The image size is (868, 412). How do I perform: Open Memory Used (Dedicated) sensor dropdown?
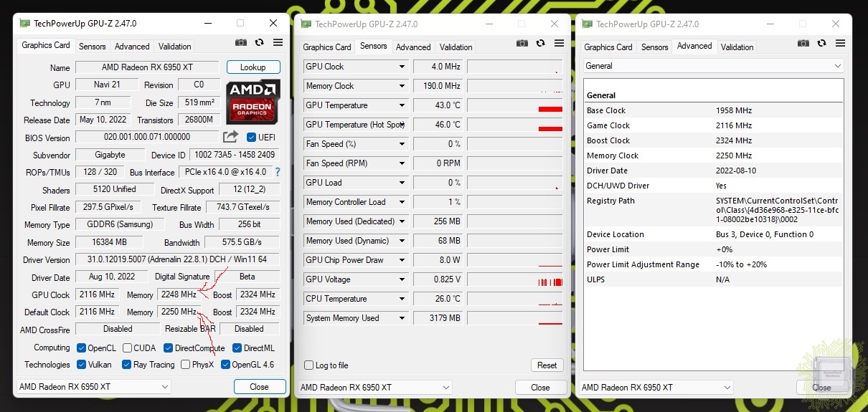point(402,221)
